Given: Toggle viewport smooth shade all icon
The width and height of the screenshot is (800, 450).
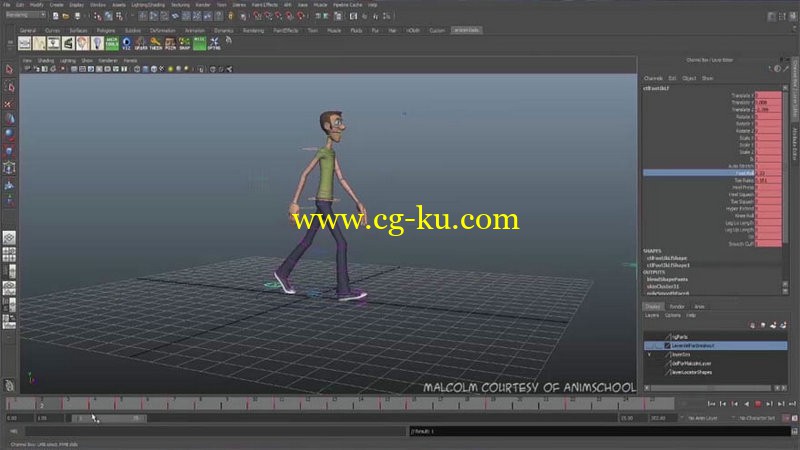Looking at the screenshot, I should point(145,69).
